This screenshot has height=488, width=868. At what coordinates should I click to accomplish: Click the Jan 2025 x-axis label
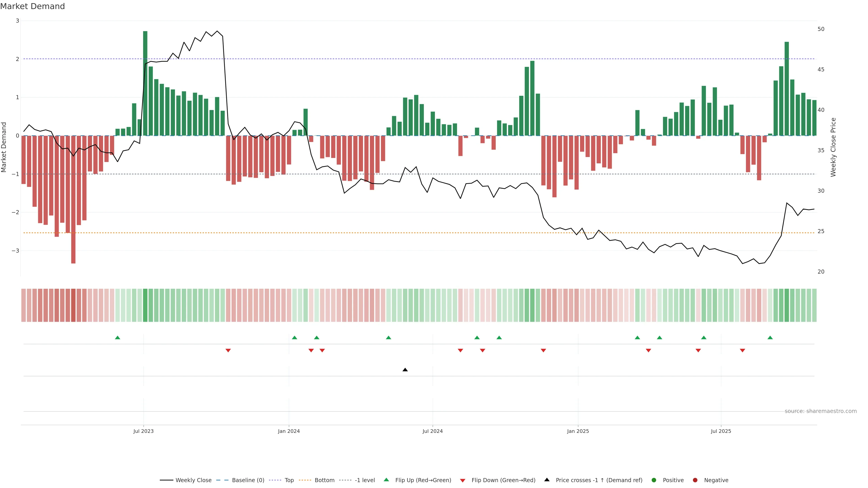coord(578,431)
